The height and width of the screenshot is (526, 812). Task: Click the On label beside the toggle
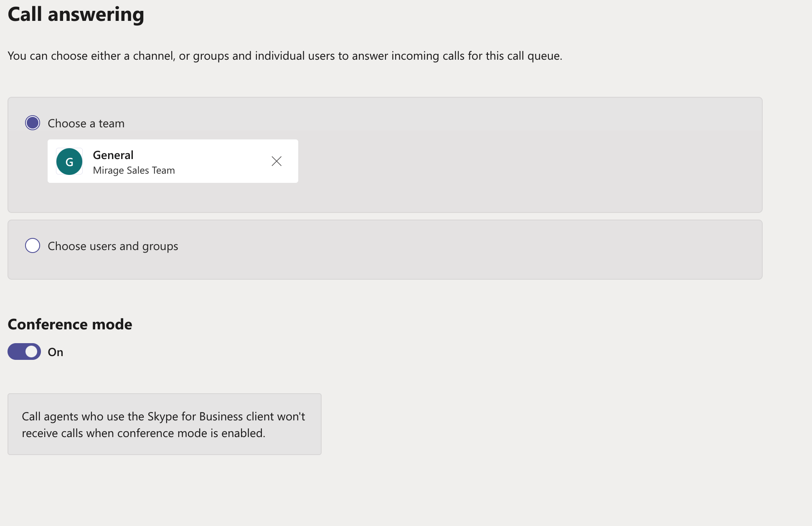pos(56,352)
